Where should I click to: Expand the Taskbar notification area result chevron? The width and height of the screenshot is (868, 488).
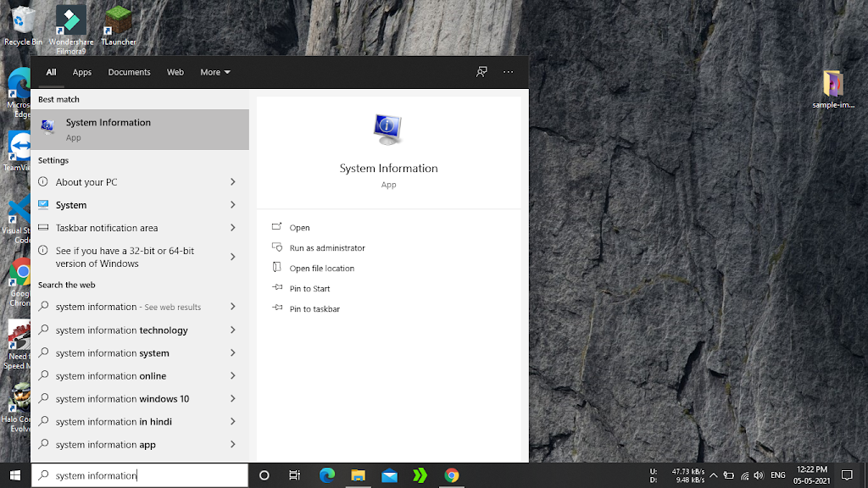pyautogui.click(x=232, y=228)
